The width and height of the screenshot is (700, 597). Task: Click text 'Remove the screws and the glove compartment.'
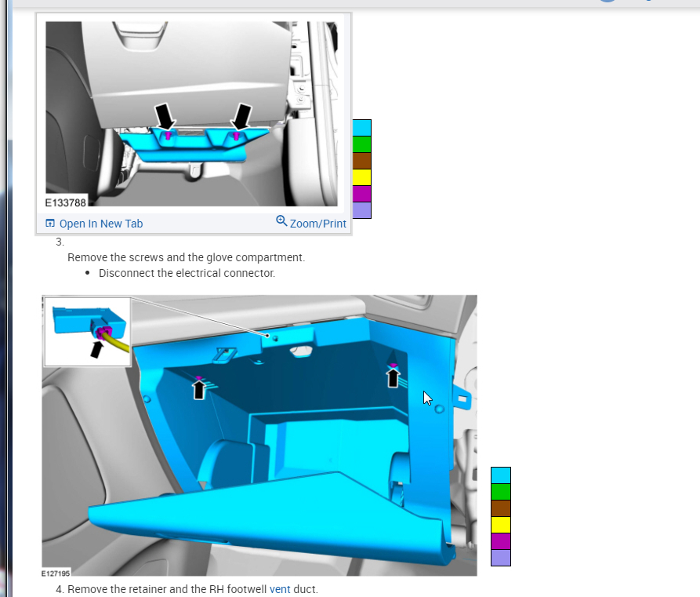186,257
